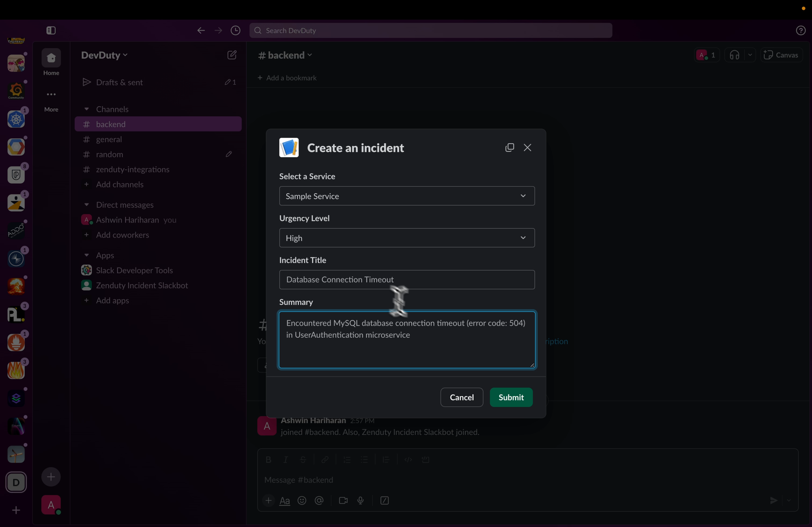
Task: Click Add apps
Action: pos(158,300)
